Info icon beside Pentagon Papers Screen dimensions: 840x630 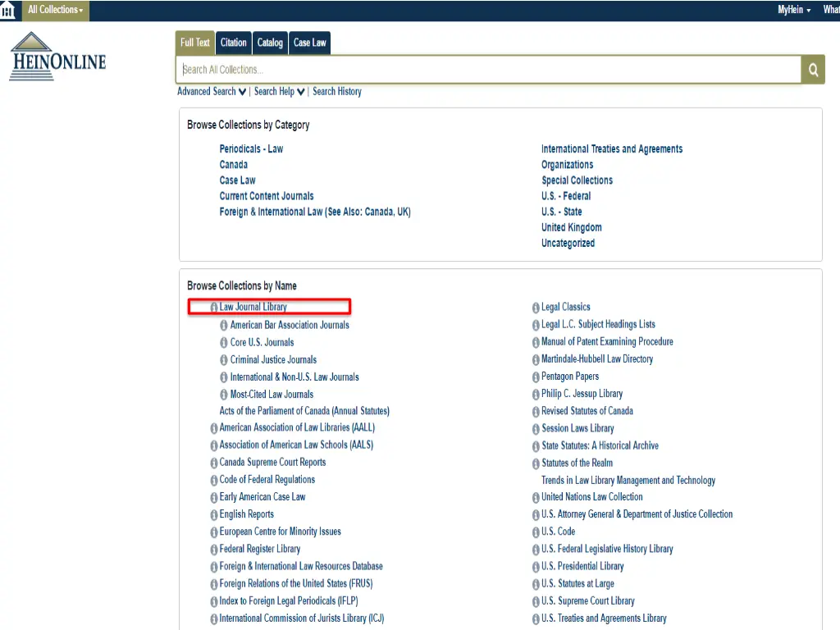(536, 377)
